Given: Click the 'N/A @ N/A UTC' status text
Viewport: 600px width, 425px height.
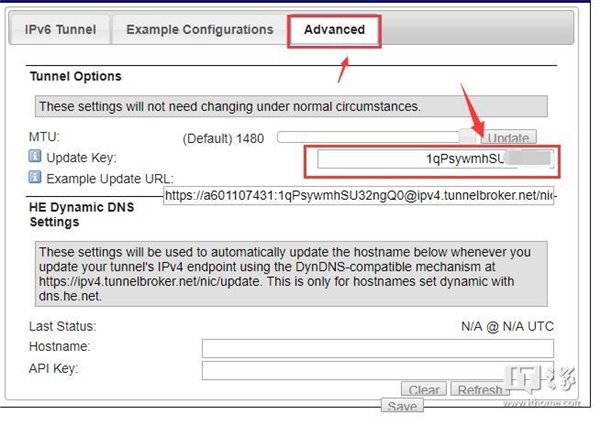Looking at the screenshot, I should [x=507, y=326].
